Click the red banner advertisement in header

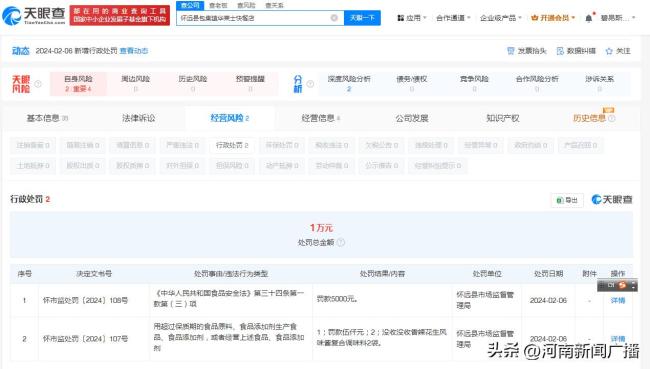120,15
